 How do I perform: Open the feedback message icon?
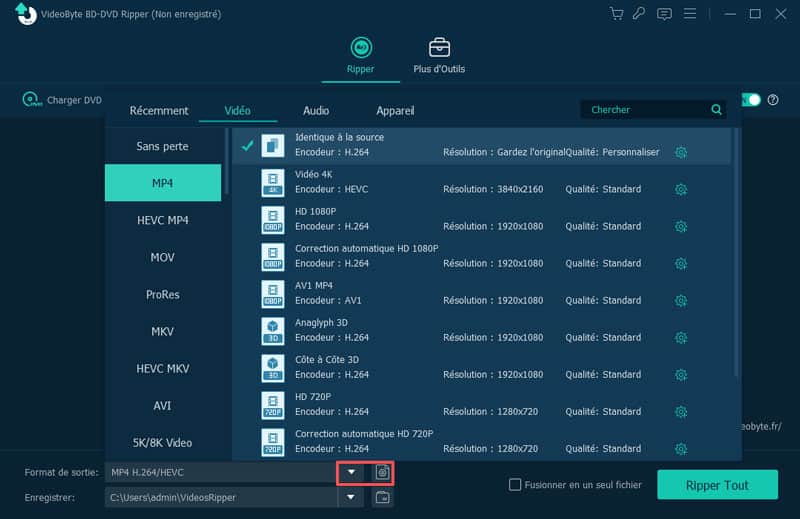(664, 14)
